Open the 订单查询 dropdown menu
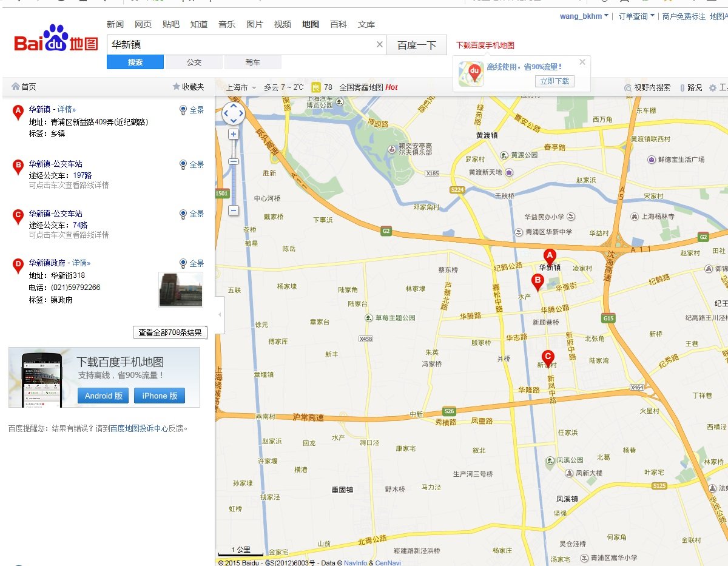Image resolution: width=728 pixels, height=566 pixels. [636, 16]
